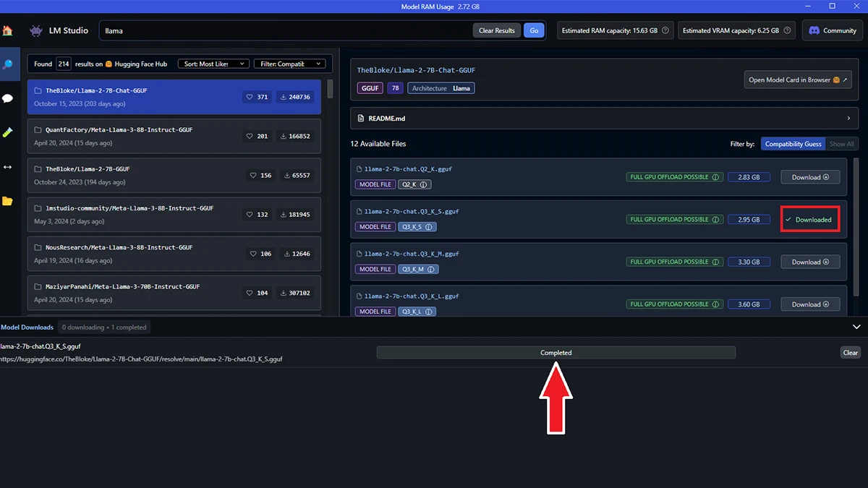Open the Home page from the sidebar

[x=7, y=30]
